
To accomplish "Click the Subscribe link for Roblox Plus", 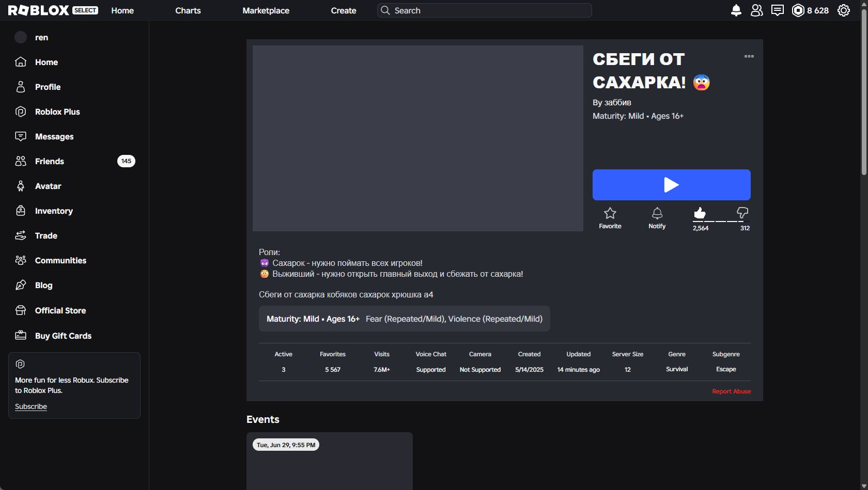I will point(31,406).
